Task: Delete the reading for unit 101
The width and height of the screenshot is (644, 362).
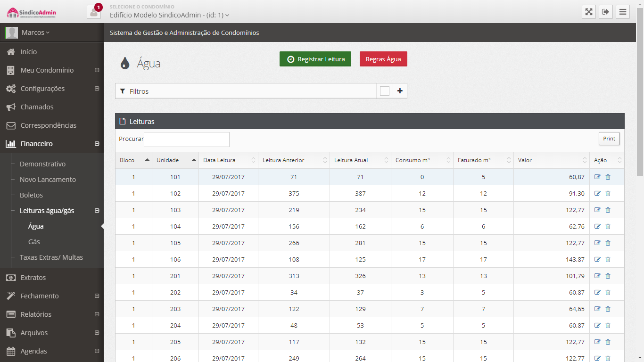Action: point(608,177)
